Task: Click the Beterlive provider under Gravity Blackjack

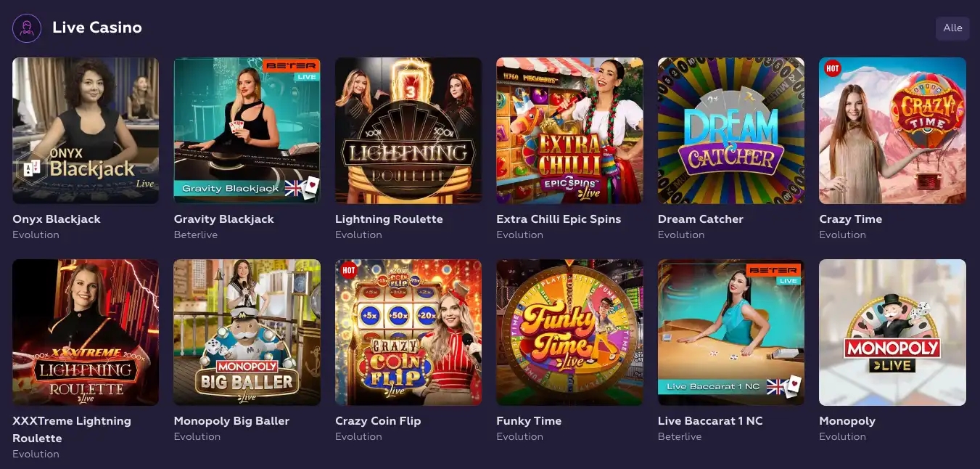Action: pos(195,234)
